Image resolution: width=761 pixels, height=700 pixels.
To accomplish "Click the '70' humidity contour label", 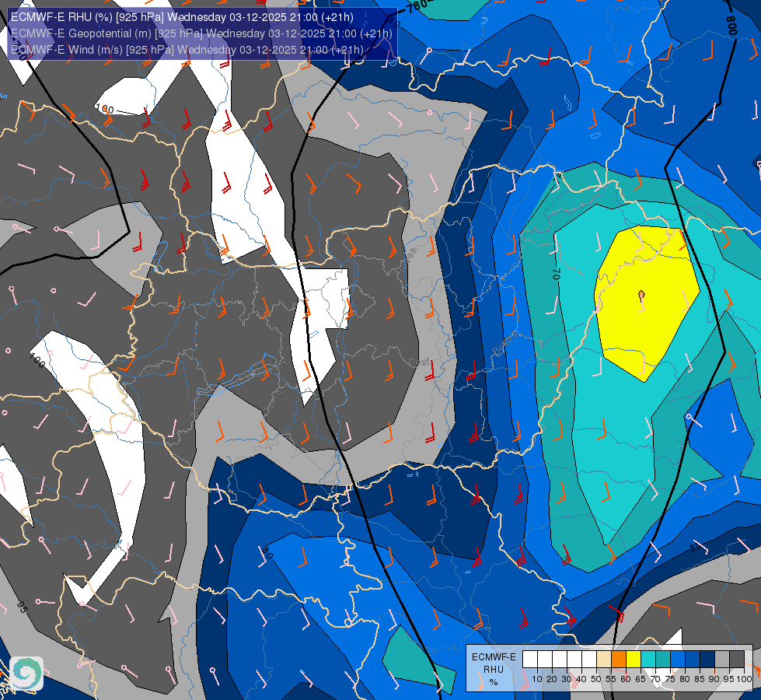I will pyautogui.click(x=557, y=275).
